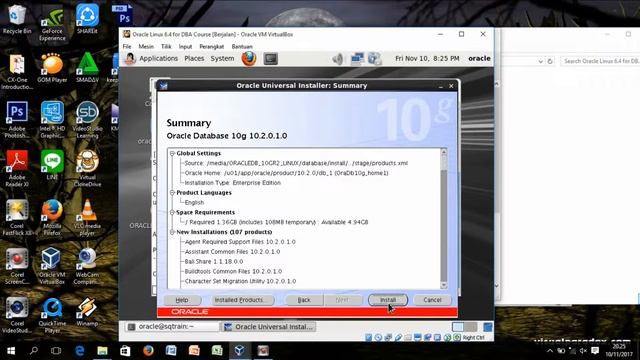Click the search field in Explorer window
The image size is (640, 360).
tap(600, 61)
